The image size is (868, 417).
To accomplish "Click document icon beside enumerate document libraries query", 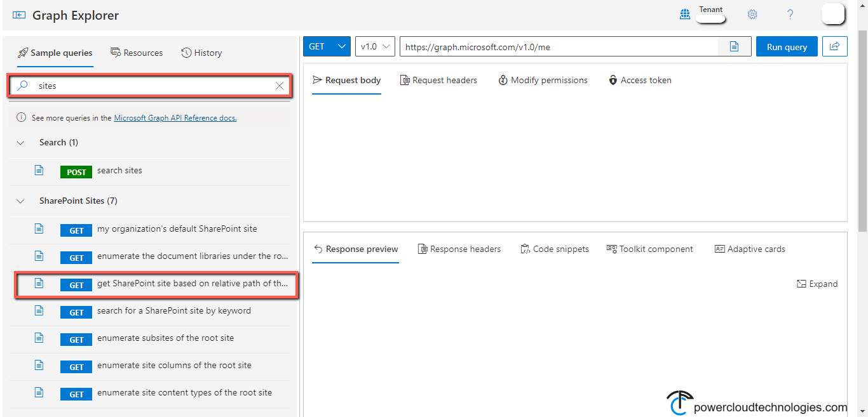I will click(39, 256).
